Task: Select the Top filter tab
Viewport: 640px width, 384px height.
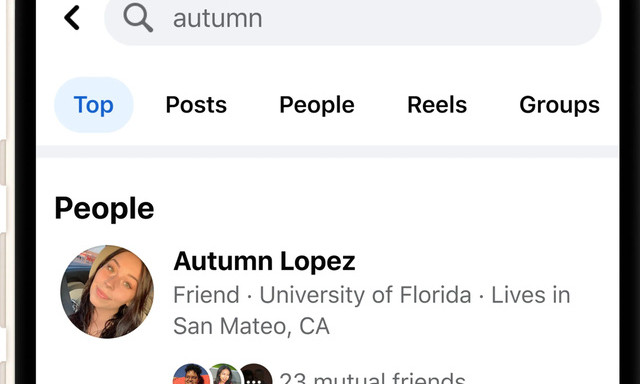Action: point(93,105)
